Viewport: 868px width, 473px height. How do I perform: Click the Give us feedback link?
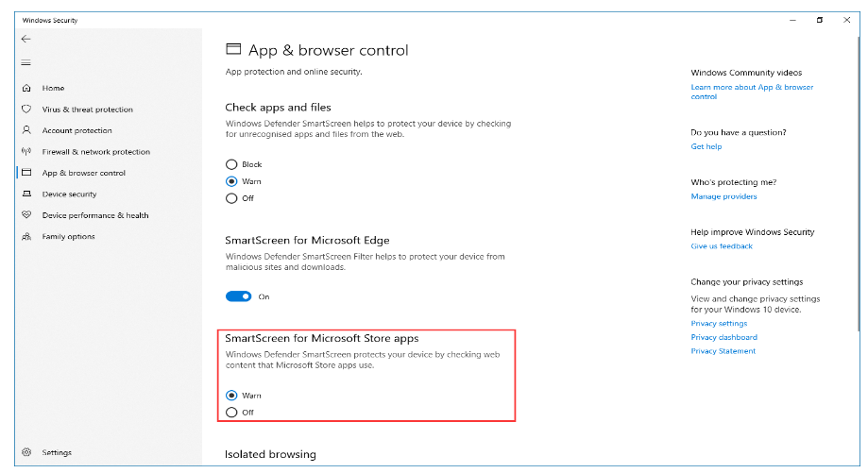(722, 246)
